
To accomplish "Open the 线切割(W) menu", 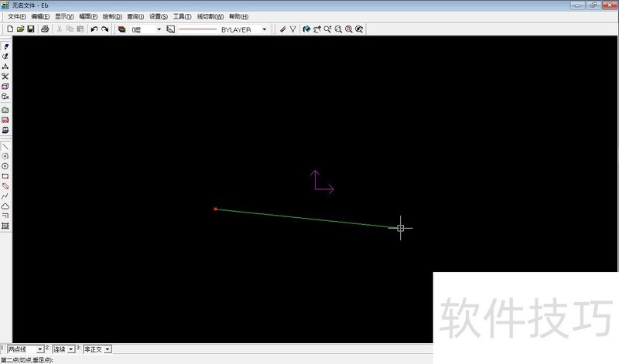I will click(210, 16).
